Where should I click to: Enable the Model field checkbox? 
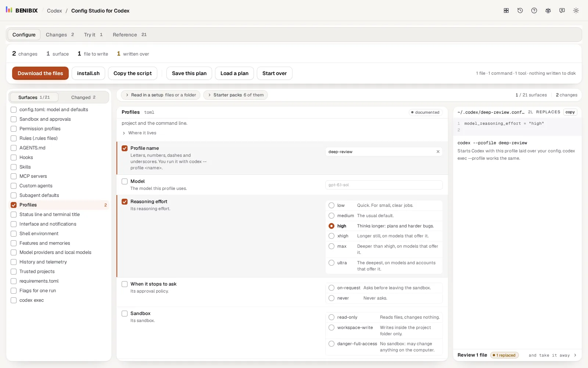coord(125,181)
